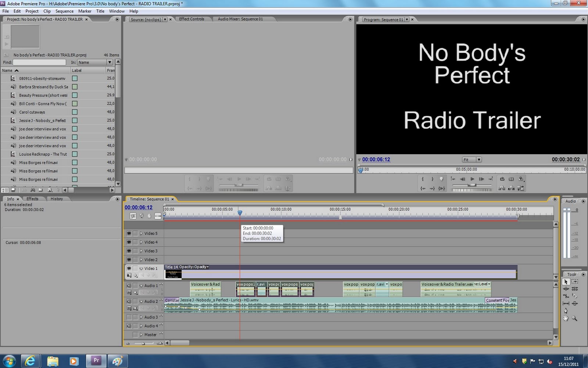Toggle the Audio 4 track speaker

(129, 326)
